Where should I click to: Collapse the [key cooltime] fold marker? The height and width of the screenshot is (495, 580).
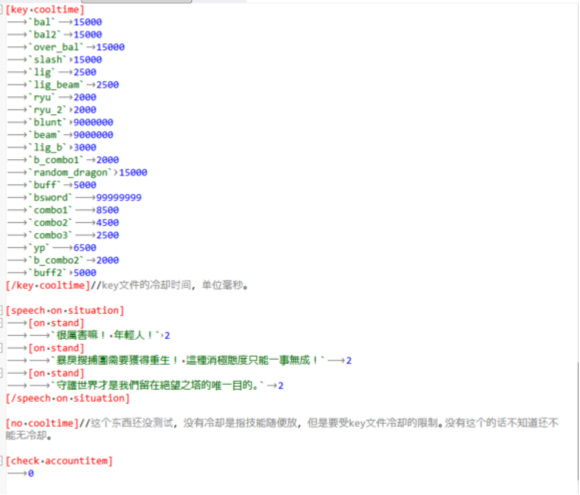pyautogui.click(x=1, y=10)
